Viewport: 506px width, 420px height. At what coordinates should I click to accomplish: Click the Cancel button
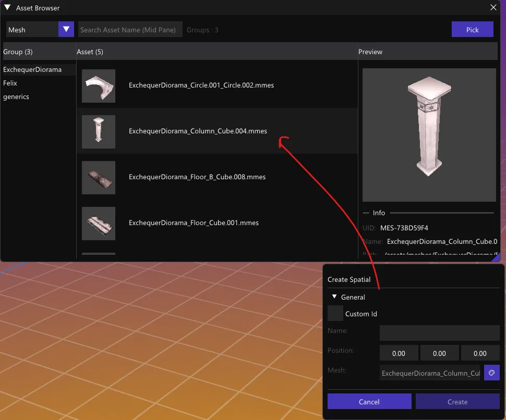pos(369,402)
